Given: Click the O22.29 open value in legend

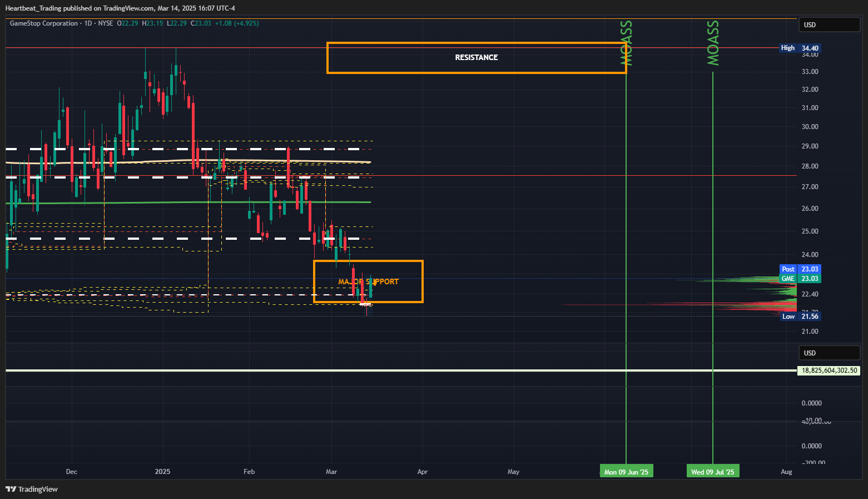Looking at the screenshot, I should [127, 23].
